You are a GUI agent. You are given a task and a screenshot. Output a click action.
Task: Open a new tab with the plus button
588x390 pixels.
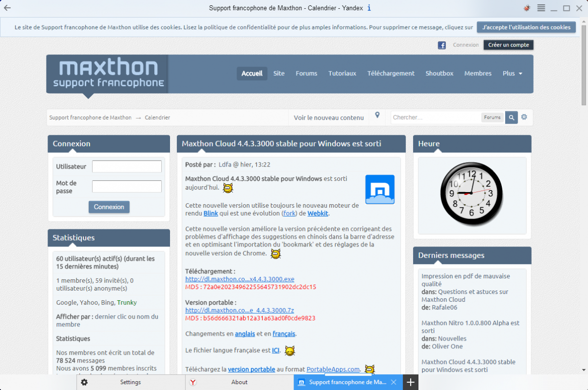411,382
